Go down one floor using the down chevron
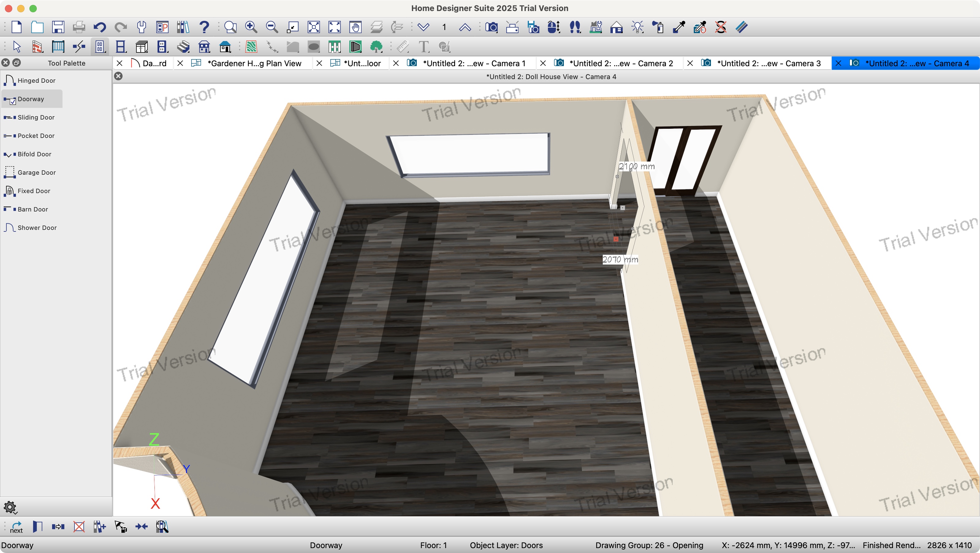The image size is (980, 553). tap(424, 27)
